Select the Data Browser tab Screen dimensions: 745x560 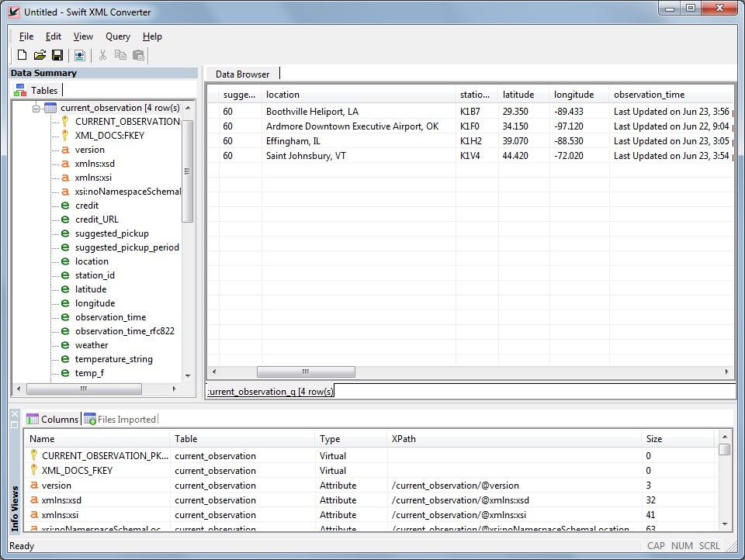(242, 74)
